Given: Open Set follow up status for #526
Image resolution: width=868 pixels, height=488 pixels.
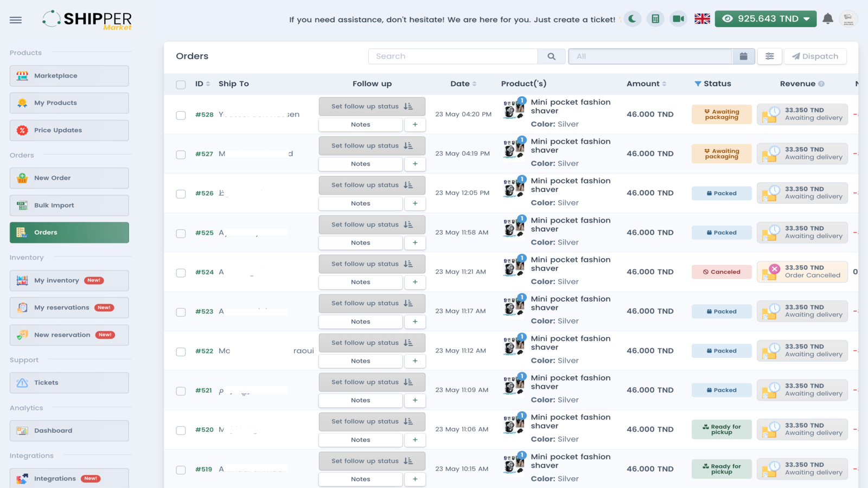Looking at the screenshot, I should pos(372,185).
